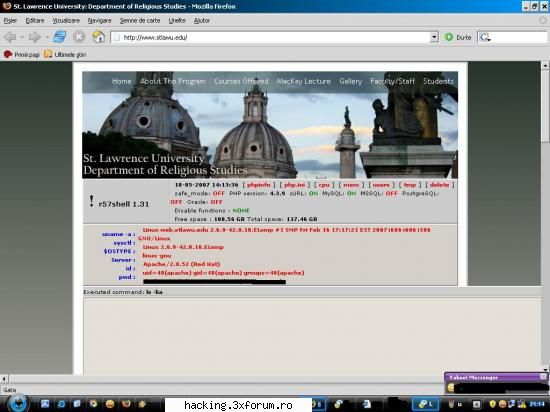Open the Fișier menu

tap(10, 21)
